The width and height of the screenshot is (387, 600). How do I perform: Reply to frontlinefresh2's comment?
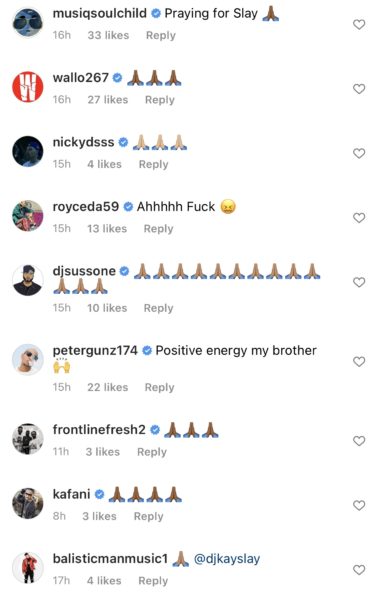pos(152,452)
